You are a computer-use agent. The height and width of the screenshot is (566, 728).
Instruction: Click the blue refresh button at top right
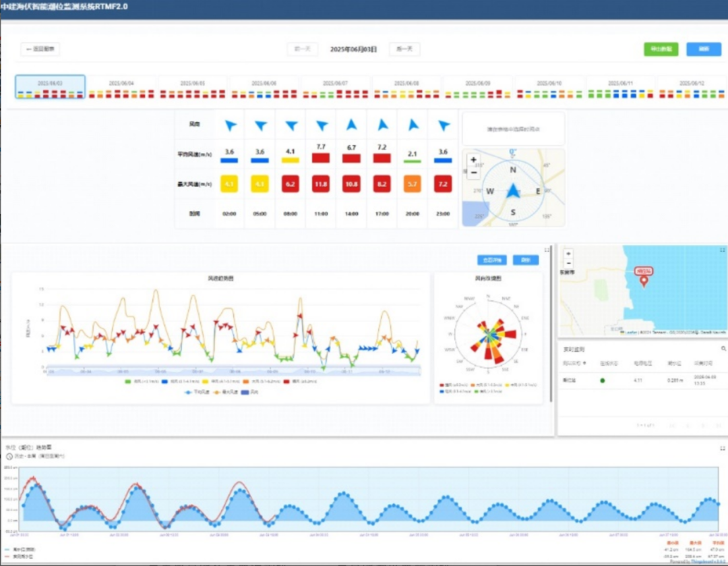703,49
